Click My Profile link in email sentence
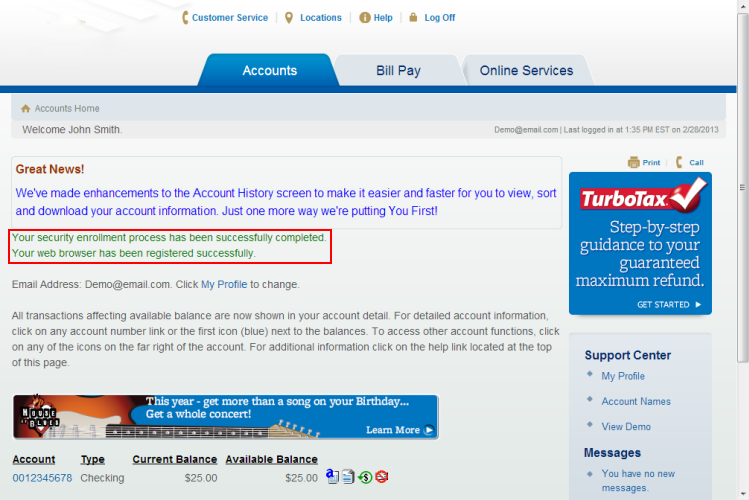This screenshot has width=749, height=500. point(223,285)
